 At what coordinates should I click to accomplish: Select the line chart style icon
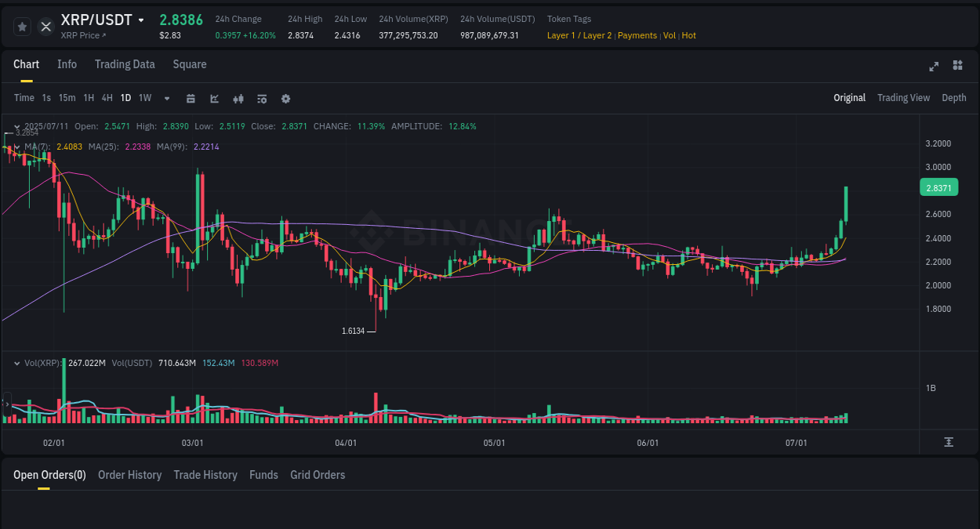tap(213, 98)
